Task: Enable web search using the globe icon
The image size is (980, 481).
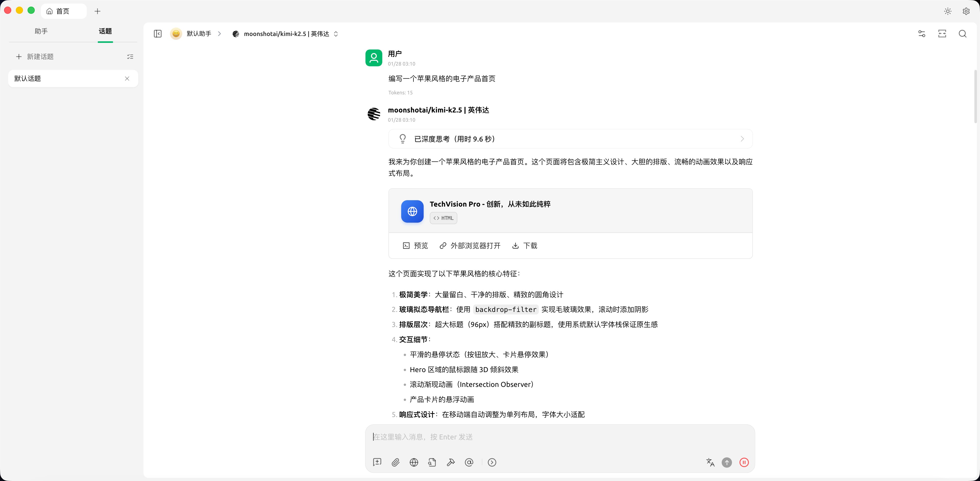Action: point(413,462)
